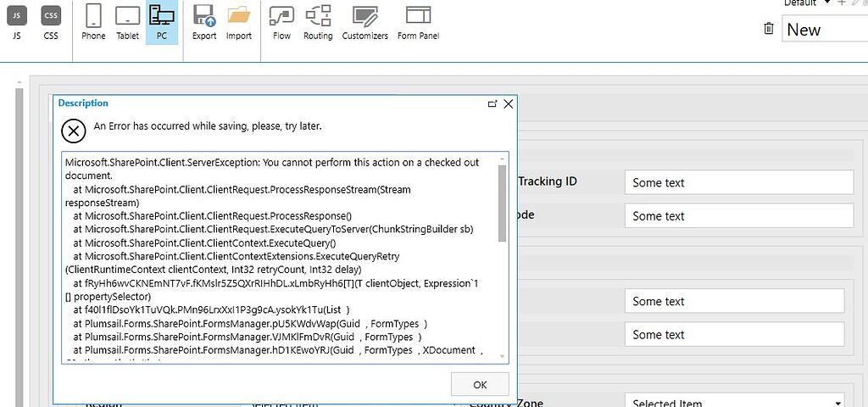Switch to Phone layout
This screenshot has width=868, height=407.
[93, 21]
